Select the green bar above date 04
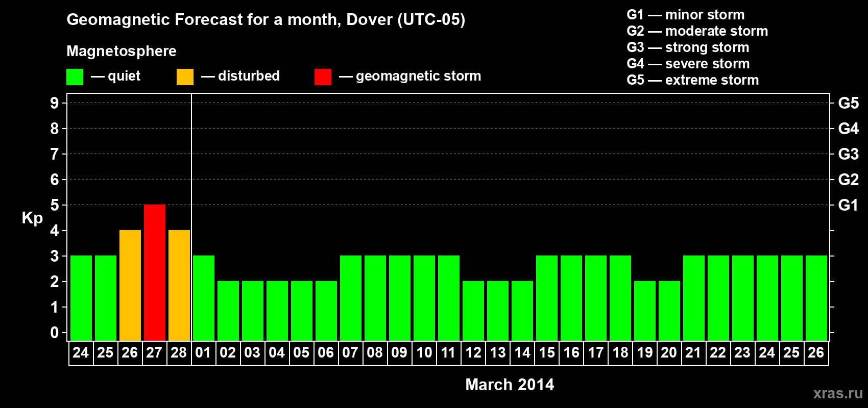 [x=277, y=311]
